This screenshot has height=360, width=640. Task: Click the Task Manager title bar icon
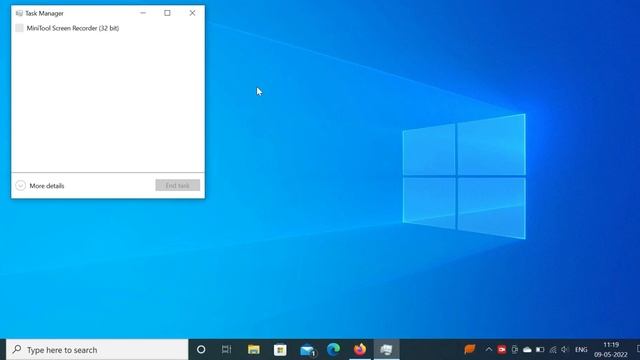point(19,13)
